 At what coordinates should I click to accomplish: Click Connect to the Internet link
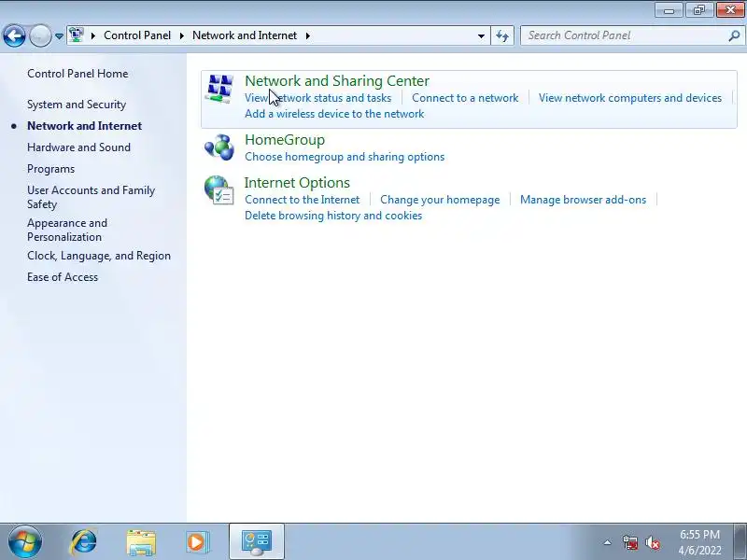coord(302,200)
